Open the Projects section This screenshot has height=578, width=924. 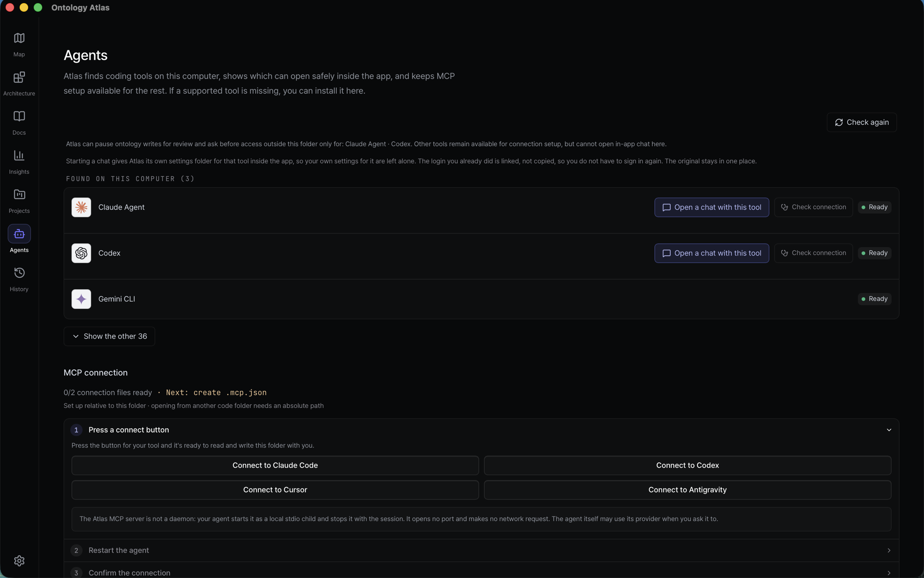[x=19, y=201]
